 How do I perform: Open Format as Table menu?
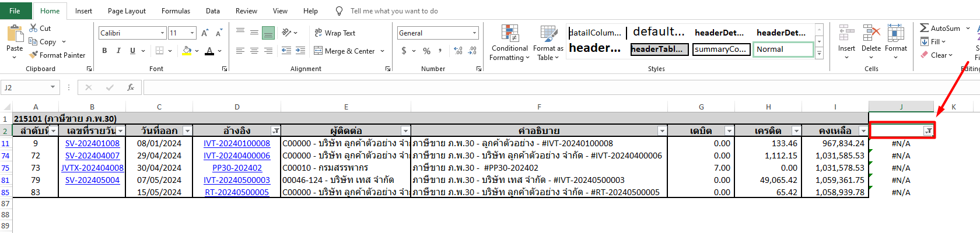(x=548, y=43)
